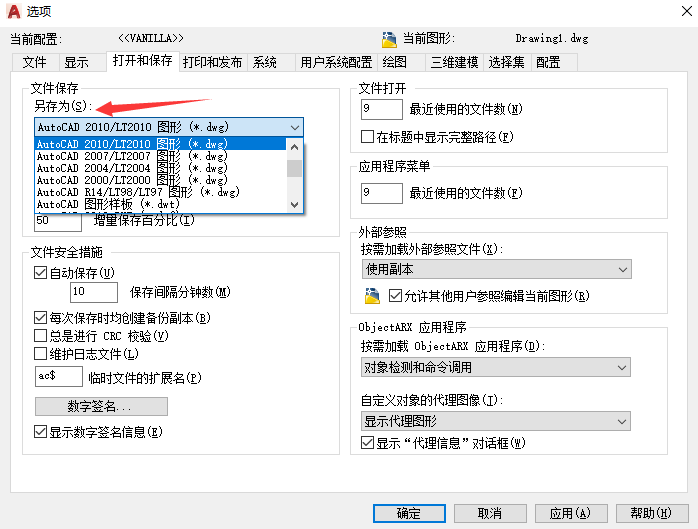Enable 在标题中显示完整路径 checkbox
This screenshot has height=529, width=698.
pos(367,136)
